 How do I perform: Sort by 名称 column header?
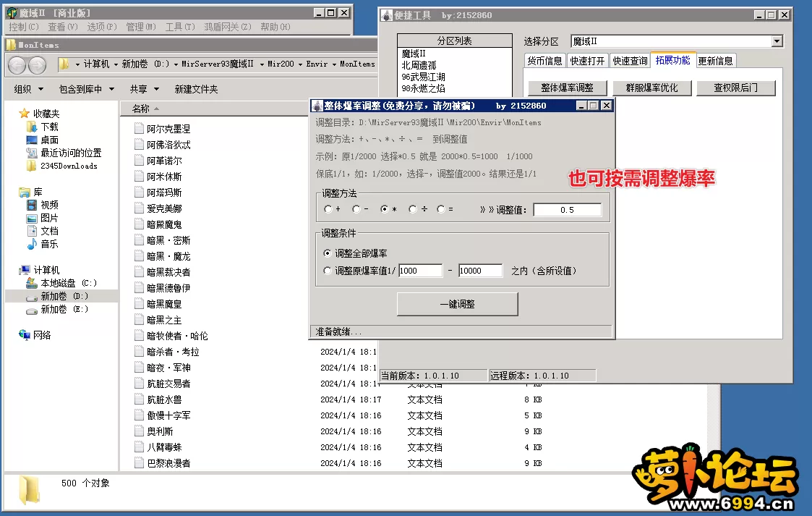coord(141,109)
